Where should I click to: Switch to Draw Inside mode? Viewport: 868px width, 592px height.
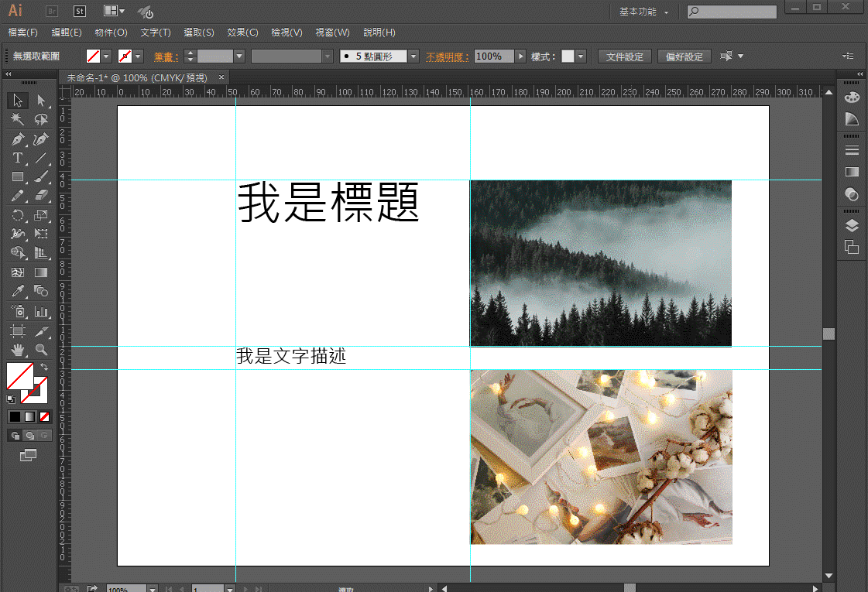45,436
